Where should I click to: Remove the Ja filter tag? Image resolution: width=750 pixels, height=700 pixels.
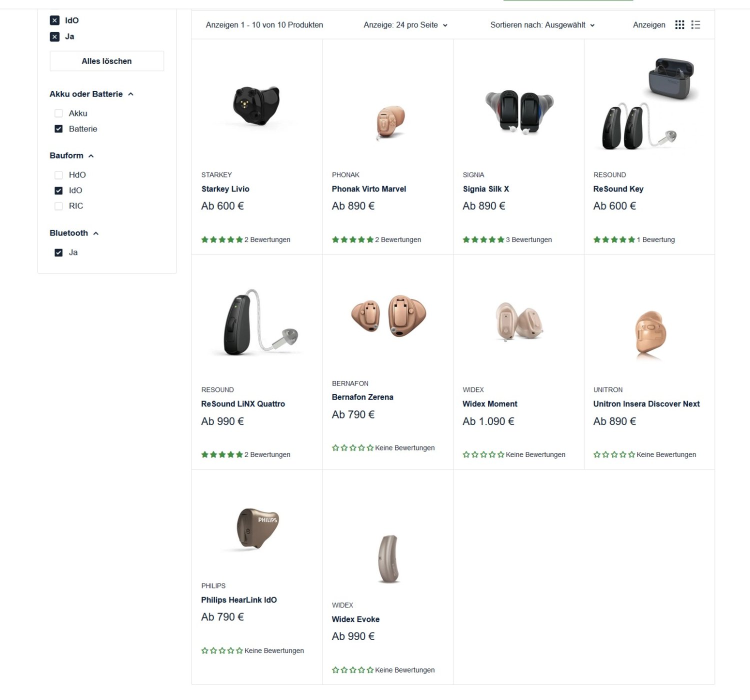[55, 36]
